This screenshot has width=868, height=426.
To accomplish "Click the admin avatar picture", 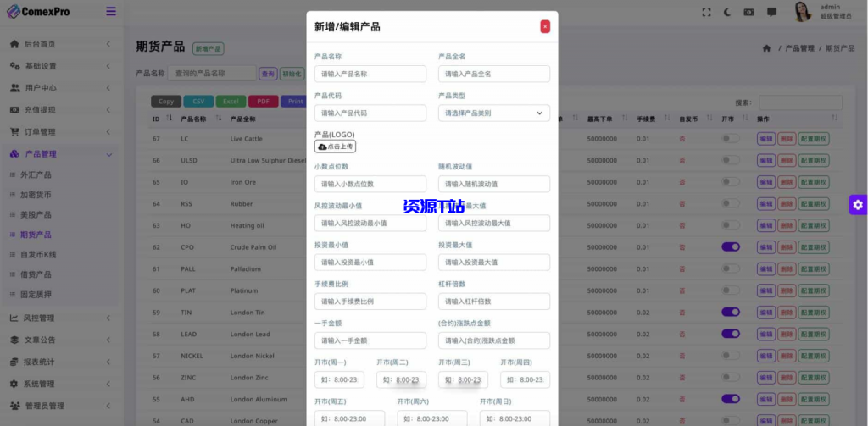I will pos(802,12).
